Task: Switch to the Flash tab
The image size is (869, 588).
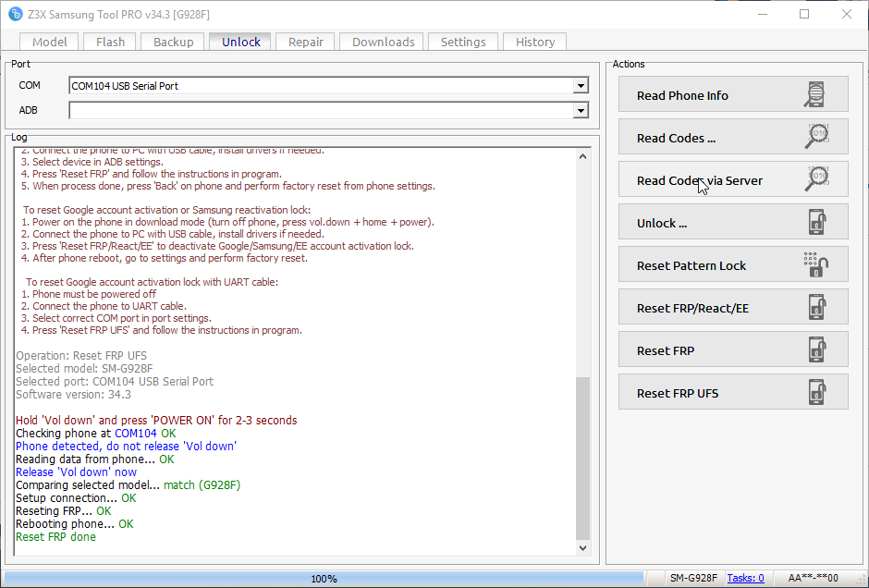Action: pos(110,43)
